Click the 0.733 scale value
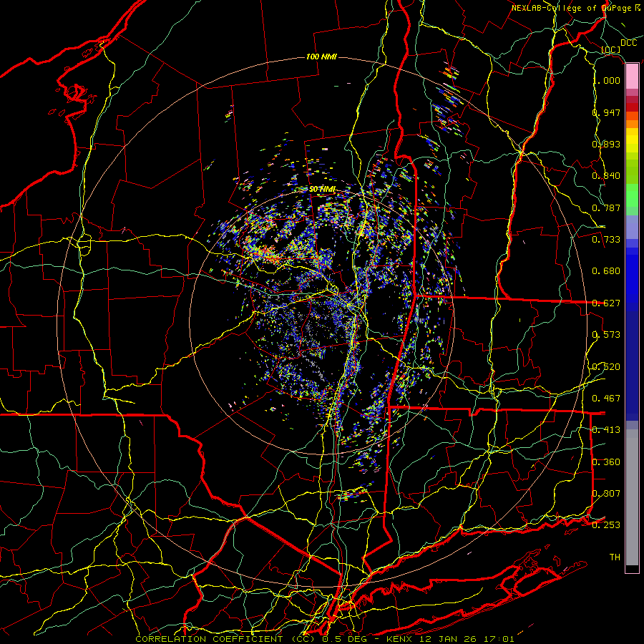Viewport: 644px width, 644px height. (606, 240)
